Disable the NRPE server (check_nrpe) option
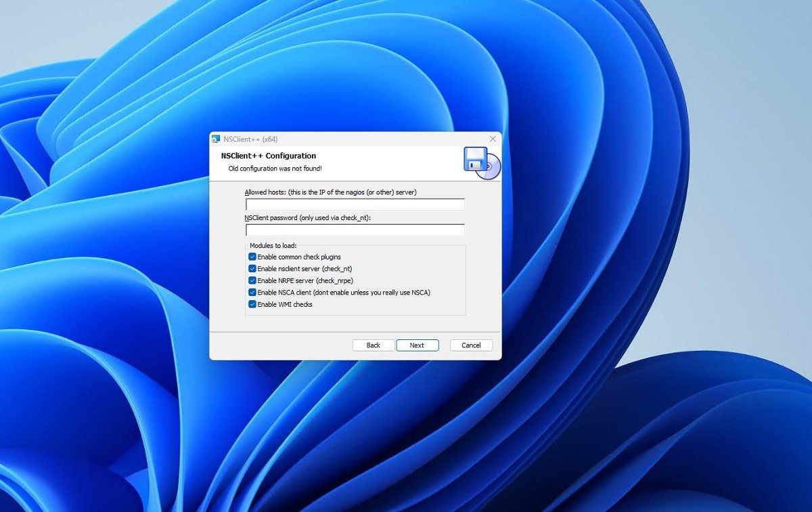Viewport: 812px width, 512px height. (252, 280)
